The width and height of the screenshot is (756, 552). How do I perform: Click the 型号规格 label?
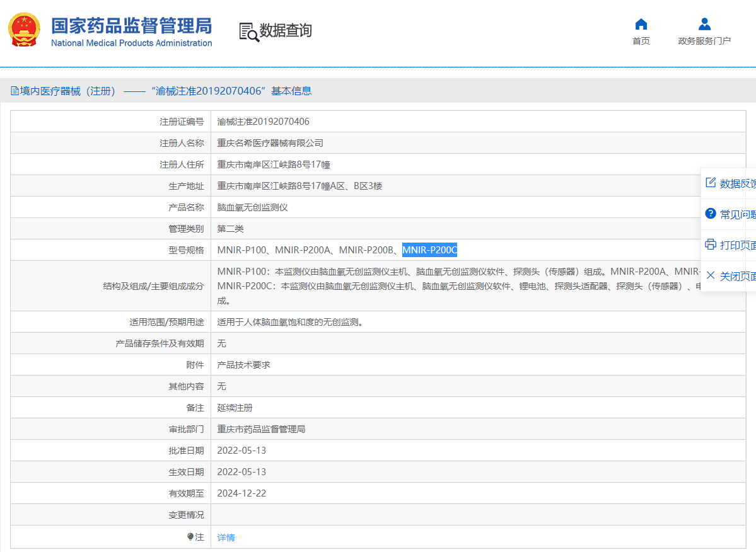[186, 250]
